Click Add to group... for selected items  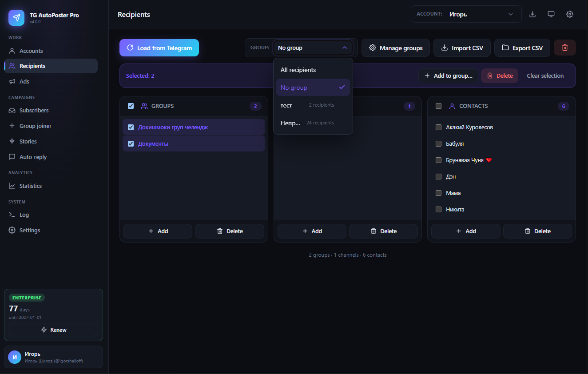pos(448,76)
